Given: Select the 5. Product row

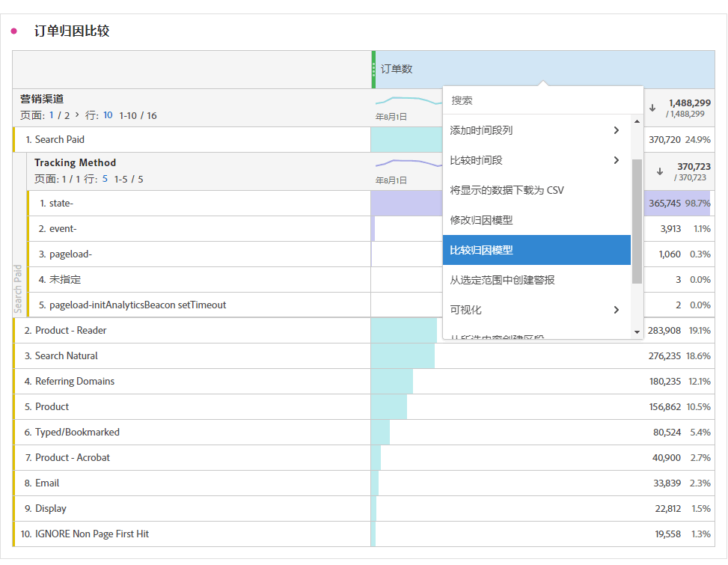Looking at the screenshot, I should (192, 406).
